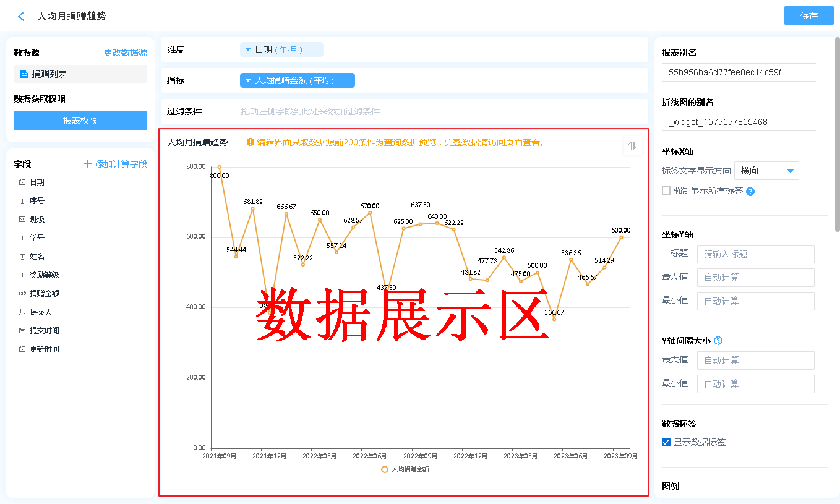The height and width of the screenshot is (504, 840).
Task: Click the 保存 button
Action: [x=808, y=15]
